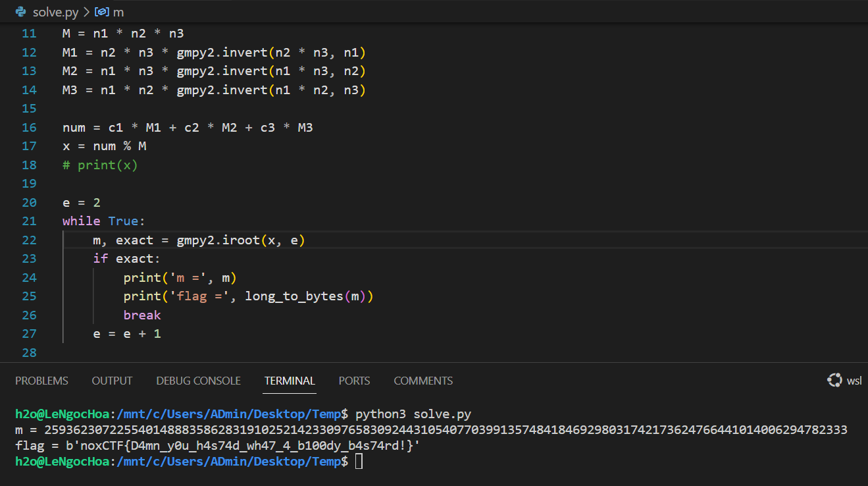Image resolution: width=868 pixels, height=486 pixels.
Task: Click the 'M3 = n1 * n2' assignment line
Action: point(214,90)
